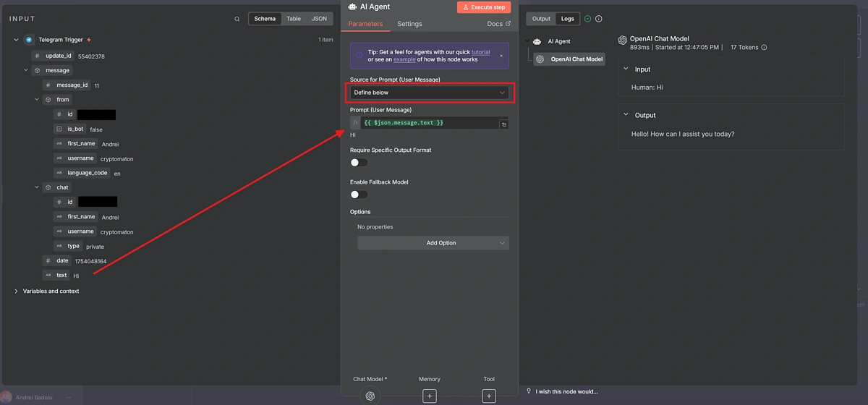
Task: Switch to JSON view tab
Action: pyautogui.click(x=318, y=19)
